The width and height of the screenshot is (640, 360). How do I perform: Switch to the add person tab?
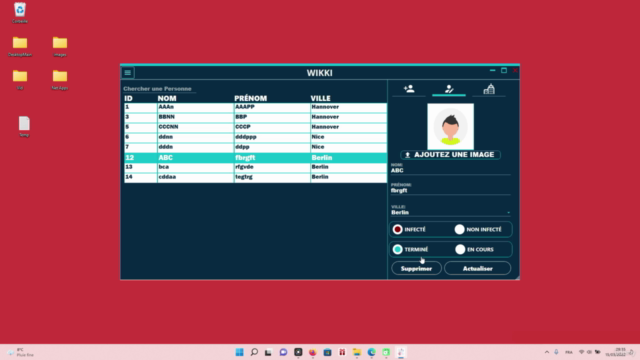(409, 89)
